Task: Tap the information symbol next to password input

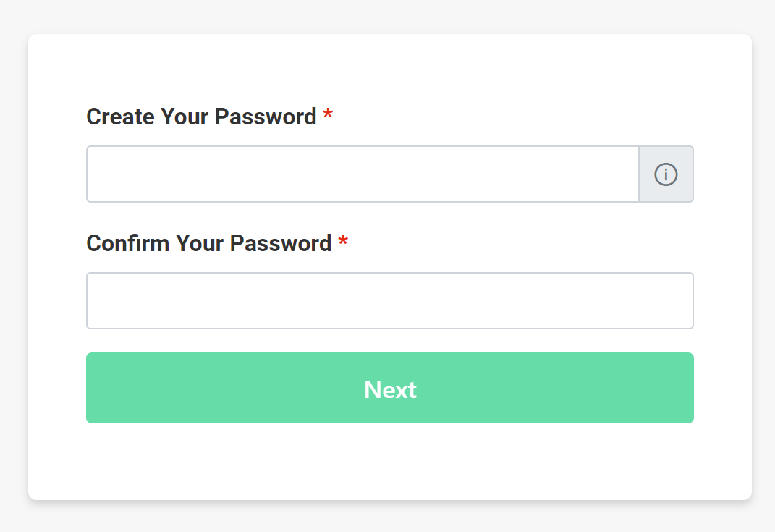Action: click(x=666, y=174)
